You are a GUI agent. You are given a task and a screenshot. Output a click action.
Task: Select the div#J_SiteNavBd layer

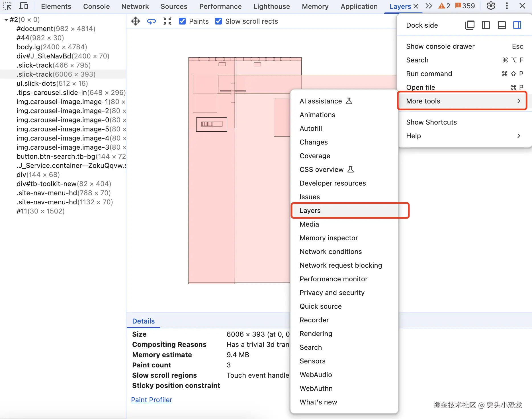point(63,56)
